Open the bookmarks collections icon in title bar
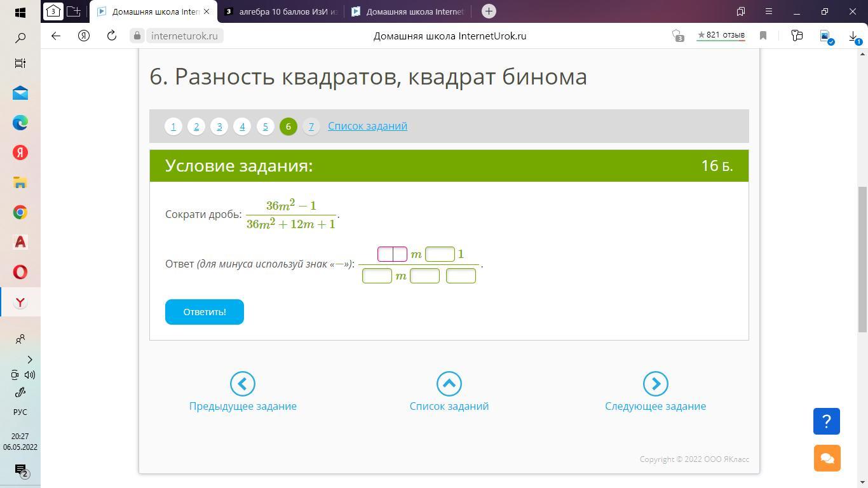 (x=741, y=11)
